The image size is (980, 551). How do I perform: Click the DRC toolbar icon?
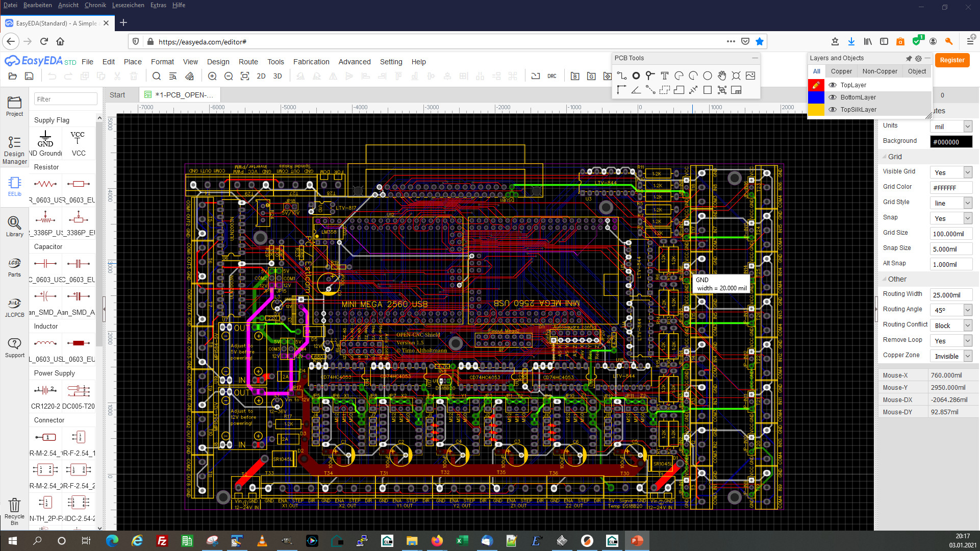(552, 76)
